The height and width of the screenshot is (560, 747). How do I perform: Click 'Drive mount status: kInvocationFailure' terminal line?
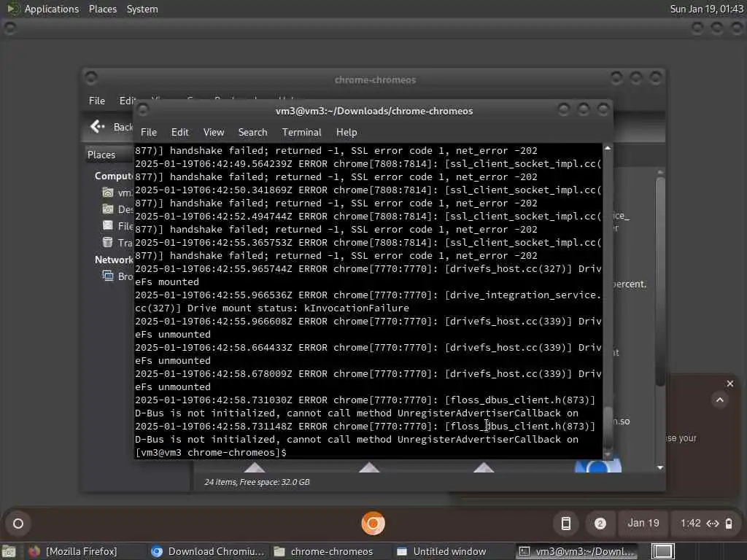tap(298, 308)
